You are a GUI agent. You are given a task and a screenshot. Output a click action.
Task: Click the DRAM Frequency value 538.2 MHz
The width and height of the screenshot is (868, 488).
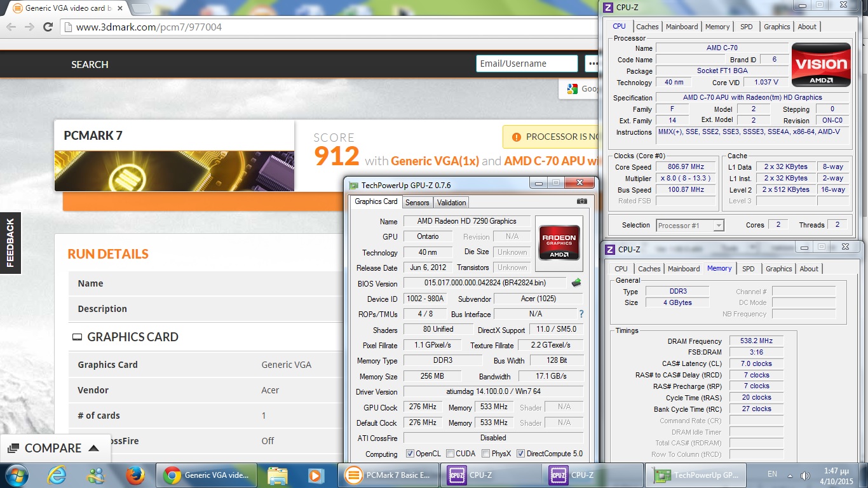[756, 341]
